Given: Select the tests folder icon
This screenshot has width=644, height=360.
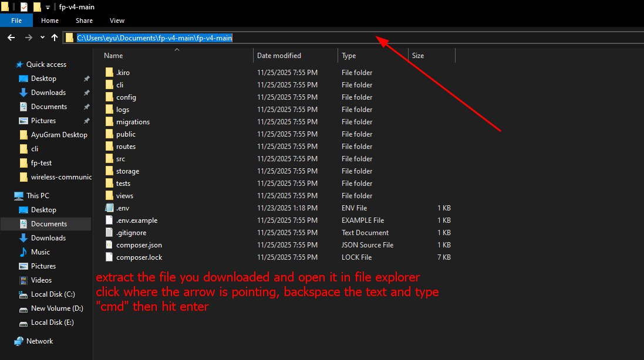Looking at the screenshot, I should 109,184.
